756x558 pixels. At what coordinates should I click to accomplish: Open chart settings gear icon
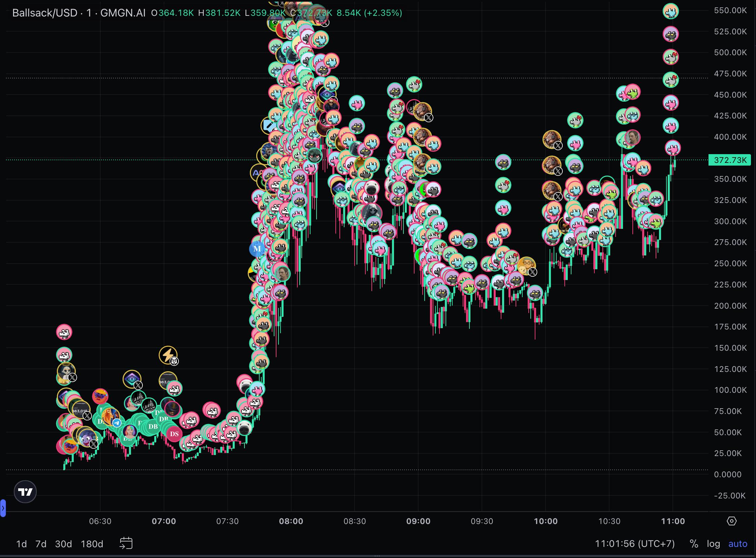pos(731,521)
